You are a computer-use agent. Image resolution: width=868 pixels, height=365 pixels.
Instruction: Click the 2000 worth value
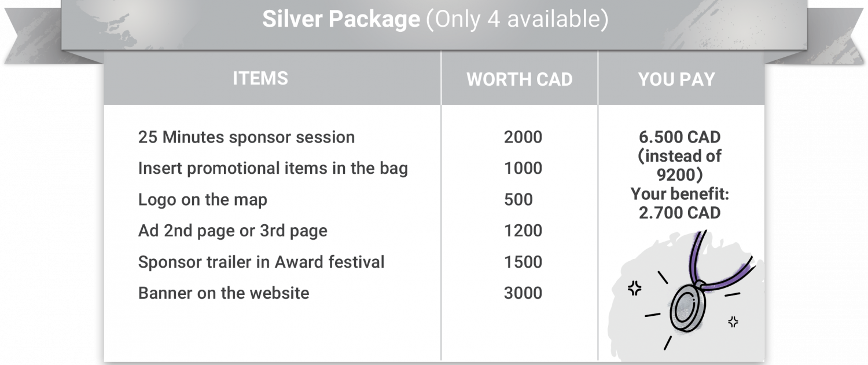tap(523, 137)
